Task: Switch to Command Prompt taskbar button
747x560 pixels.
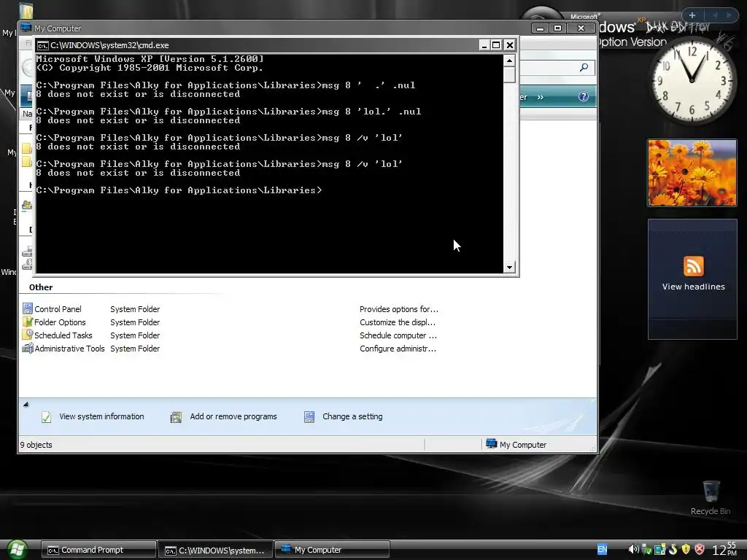Action: click(98, 550)
